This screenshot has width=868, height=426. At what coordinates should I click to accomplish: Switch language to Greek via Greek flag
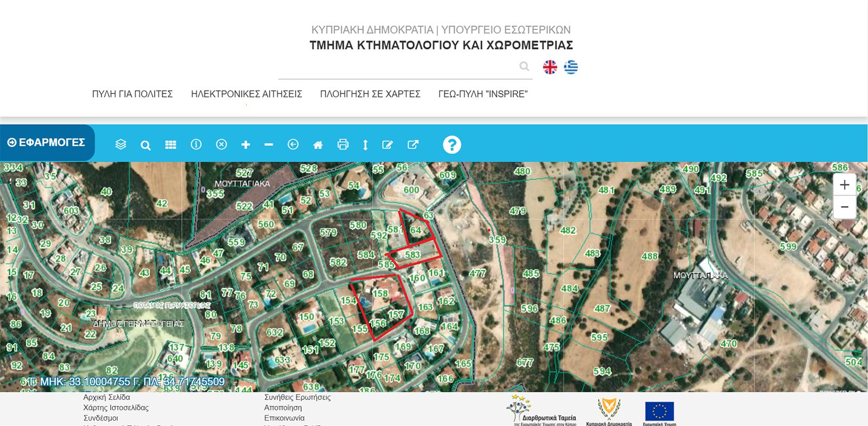pos(571,67)
